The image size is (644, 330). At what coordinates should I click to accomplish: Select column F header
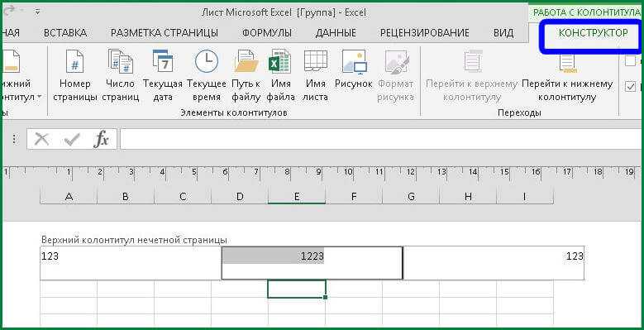click(354, 197)
